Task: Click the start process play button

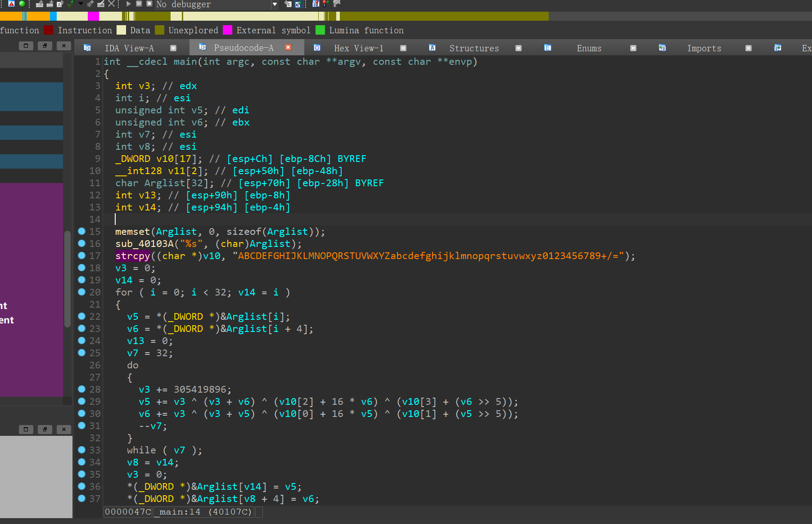Action: coord(129,4)
